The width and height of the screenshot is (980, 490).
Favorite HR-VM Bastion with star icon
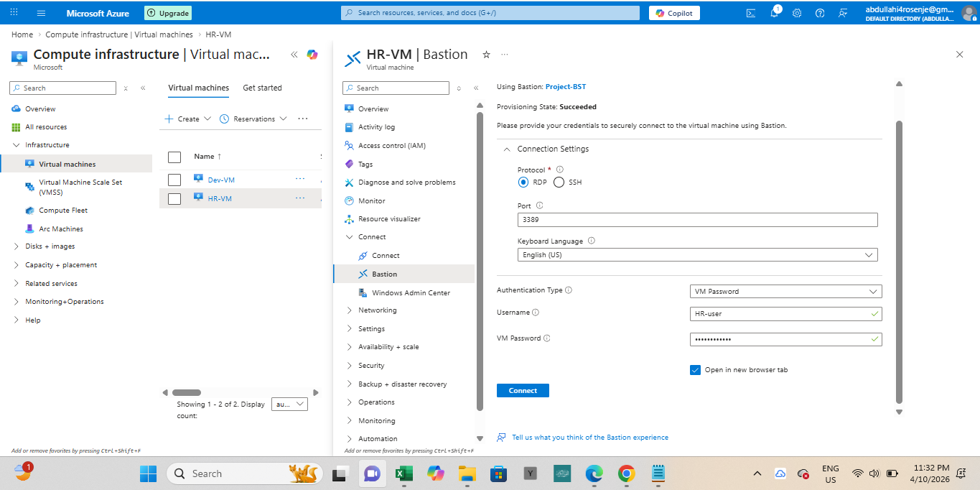[x=486, y=55]
